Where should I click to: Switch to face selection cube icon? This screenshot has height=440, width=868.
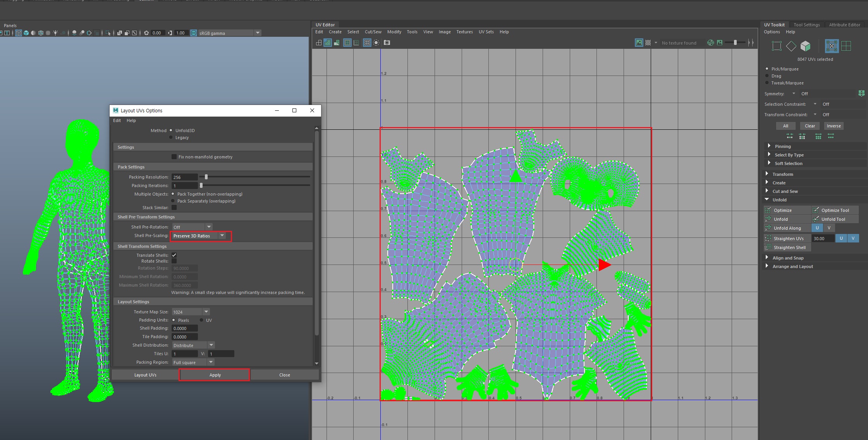coord(806,46)
